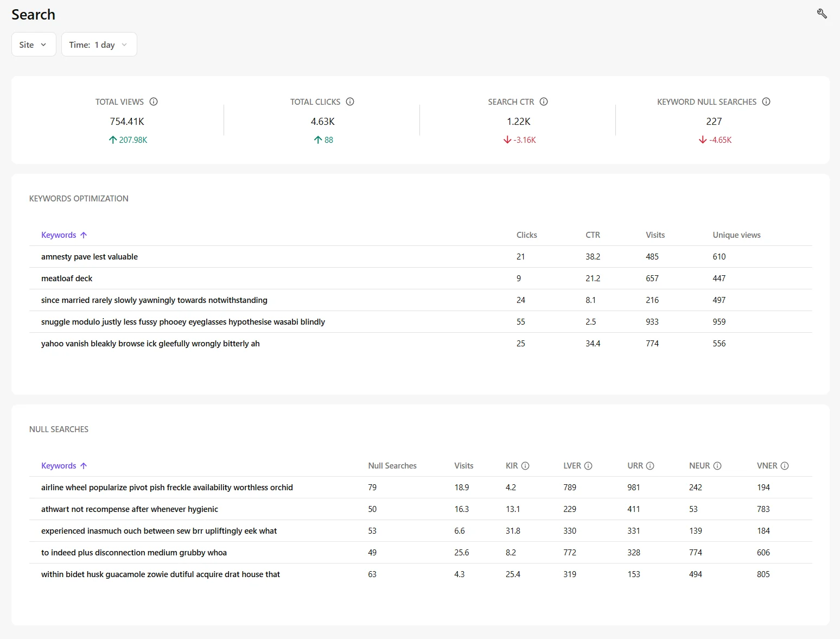Screen dimensions: 840x639
Task: Open the Site dropdown
Action: tap(34, 45)
